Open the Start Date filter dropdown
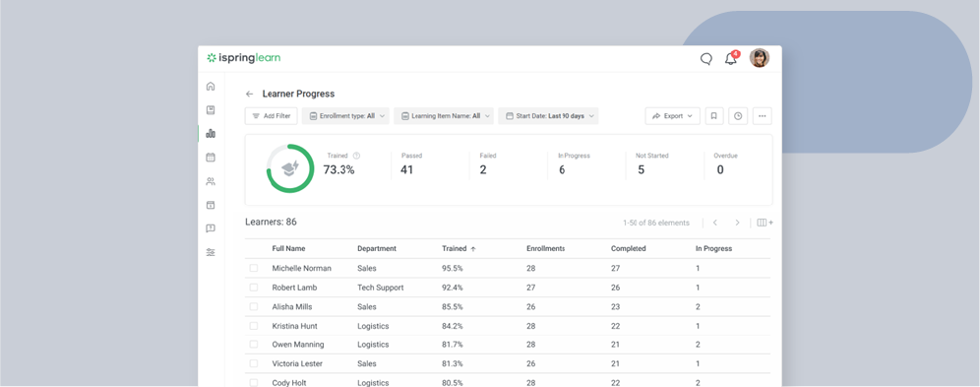980x387 pixels. [548, 116]
